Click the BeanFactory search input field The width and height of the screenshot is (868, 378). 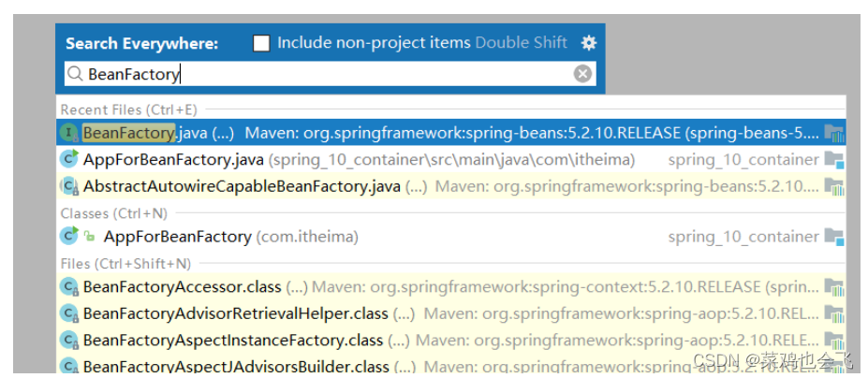tap(328, 73)
